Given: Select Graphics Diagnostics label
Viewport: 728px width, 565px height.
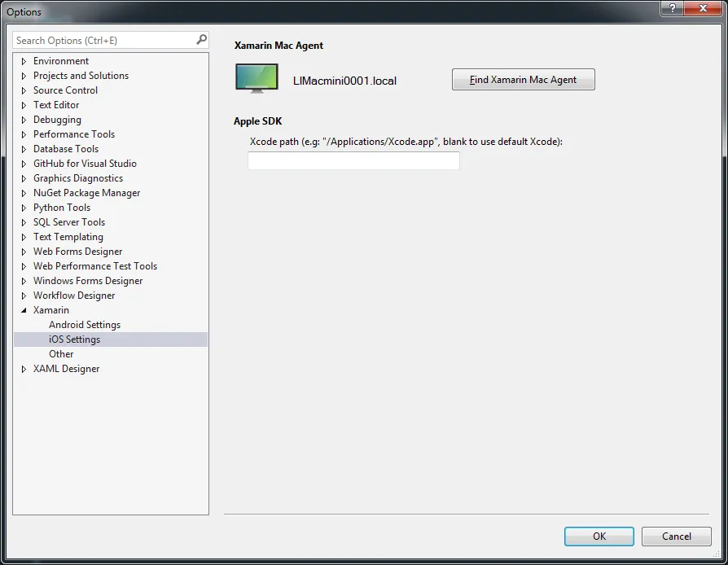Looking at the screenshot, I should pyautogui.click(x=78, y=178).
